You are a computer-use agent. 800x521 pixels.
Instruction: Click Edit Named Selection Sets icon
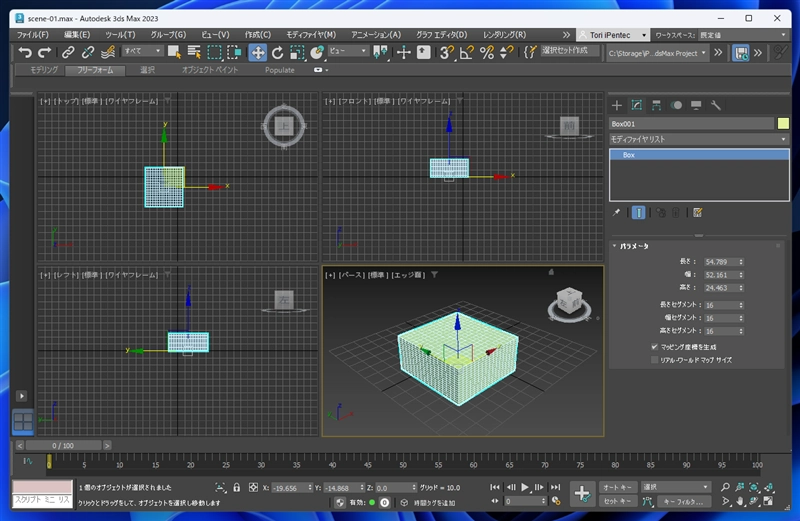[x=530, y=52]
